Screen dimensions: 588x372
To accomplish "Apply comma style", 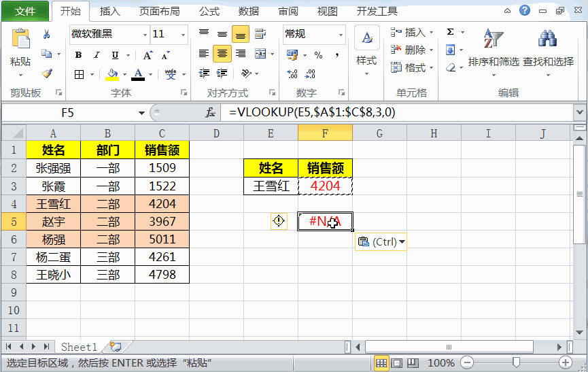I will (x=337, y=55).
